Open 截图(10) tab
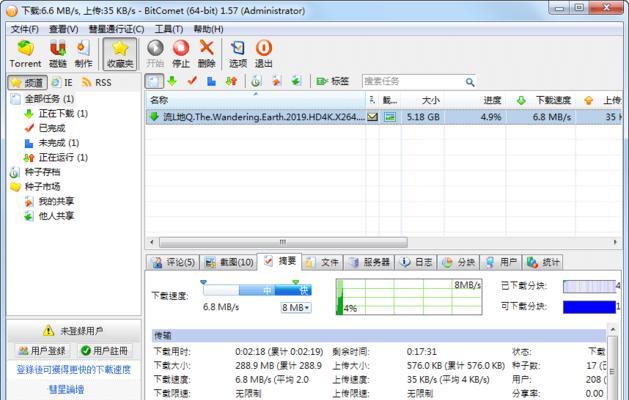 pos(229,262)
